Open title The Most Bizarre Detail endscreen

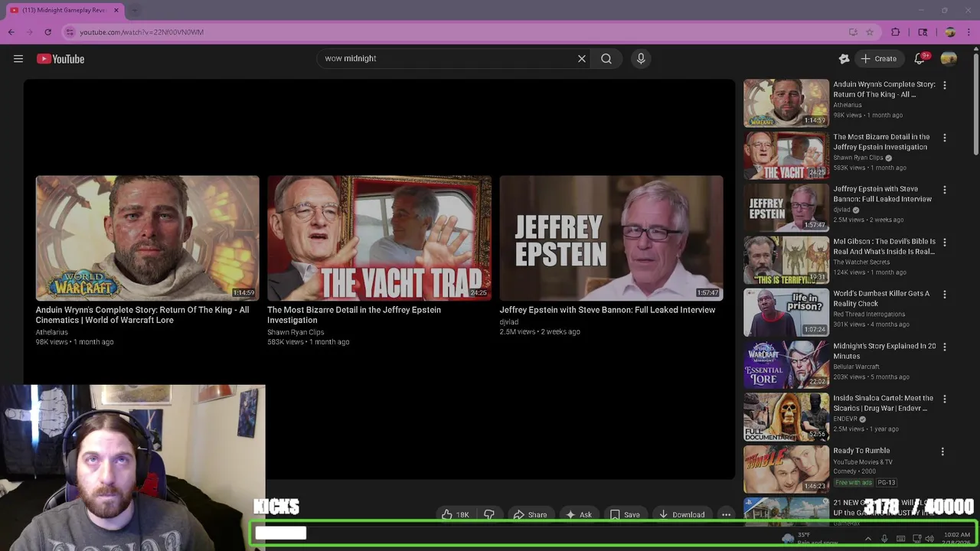point(354,315)
